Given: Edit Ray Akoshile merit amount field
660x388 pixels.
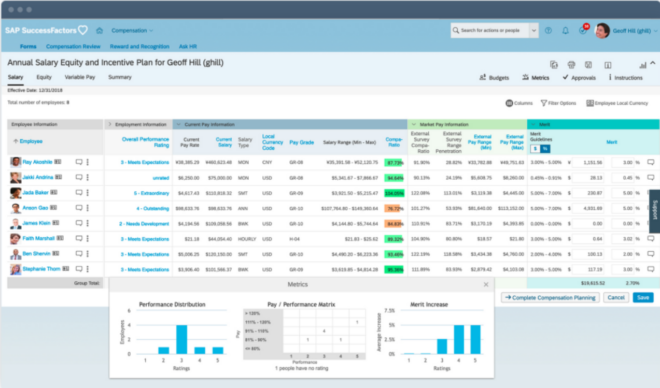Looking at the screenshot, I should [588, 162].
